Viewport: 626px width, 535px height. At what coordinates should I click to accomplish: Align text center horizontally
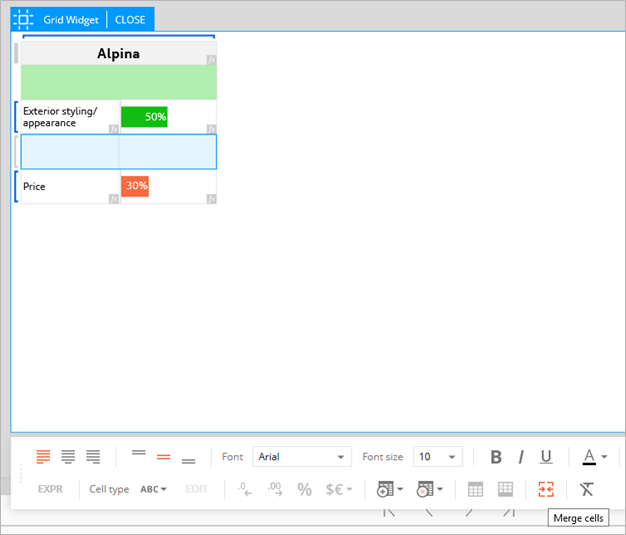68,456
